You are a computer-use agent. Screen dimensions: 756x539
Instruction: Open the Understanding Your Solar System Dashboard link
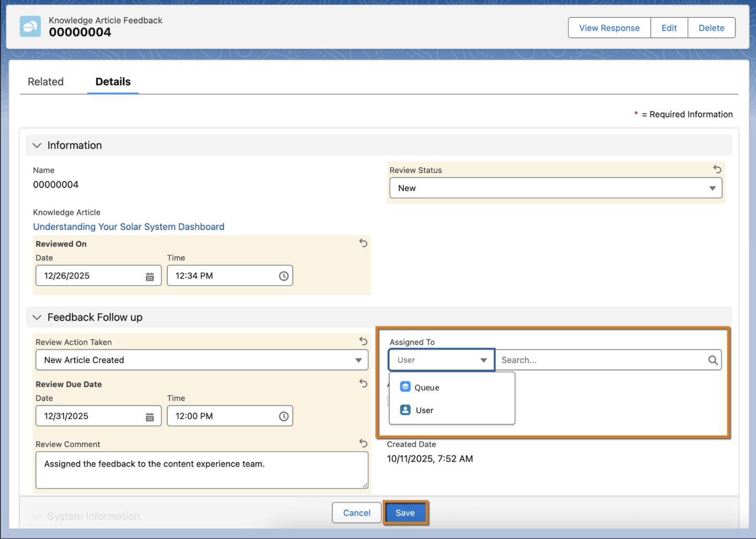click(129, 227)
